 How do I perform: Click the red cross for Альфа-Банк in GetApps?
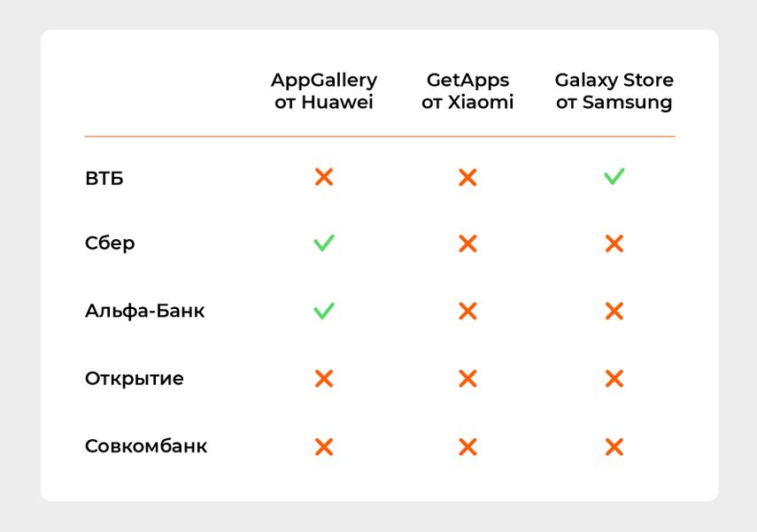click(x=467, y=311)
